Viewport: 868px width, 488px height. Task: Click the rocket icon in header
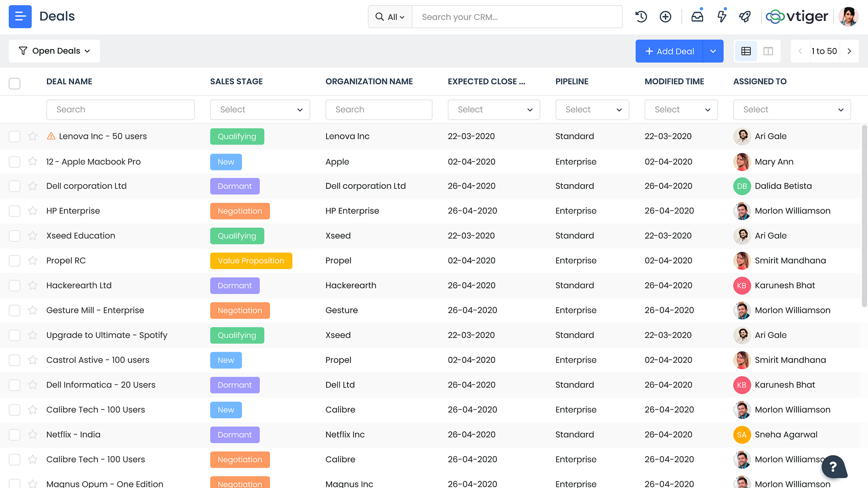coord(745,17)
